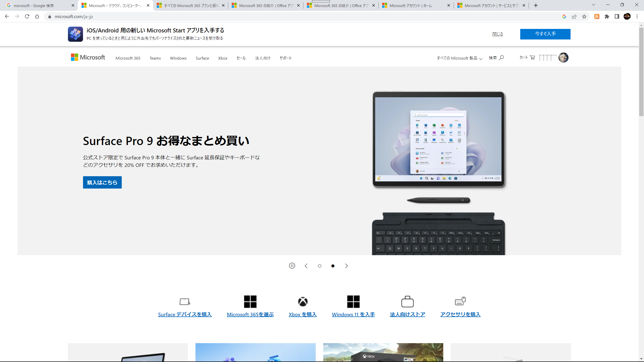The image size is (644, 362).
Task: Open the Microsoft 365を選ぶ link
Action: (x=250, y=314)
